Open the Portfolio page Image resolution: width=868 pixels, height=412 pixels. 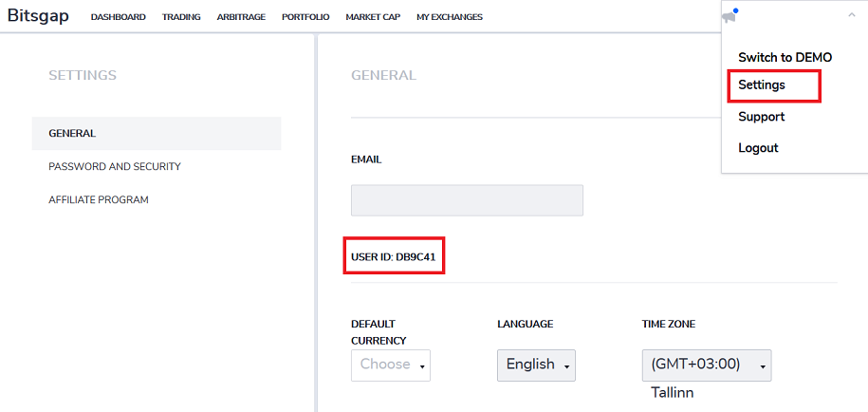click(x=305, y=17)
